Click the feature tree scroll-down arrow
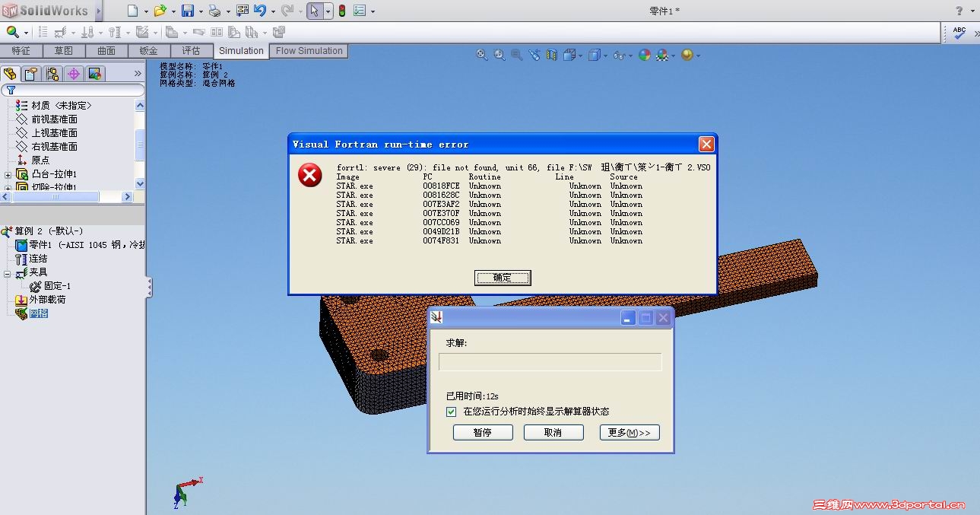Image resolution: width=980 pixels, height=515 pixels. point(140,183)
